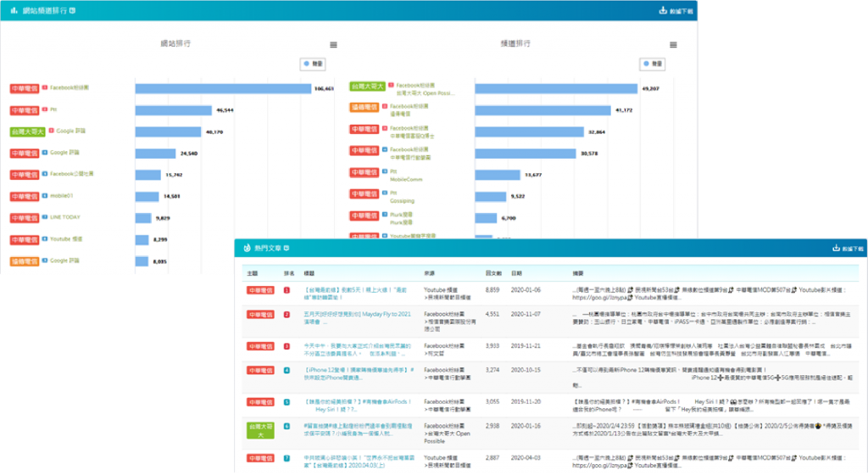Click 台灣大哥大 topic tag in 熱門文章 table
The height and width of the screenshot is (476, 868).
(x=260, y=430)
